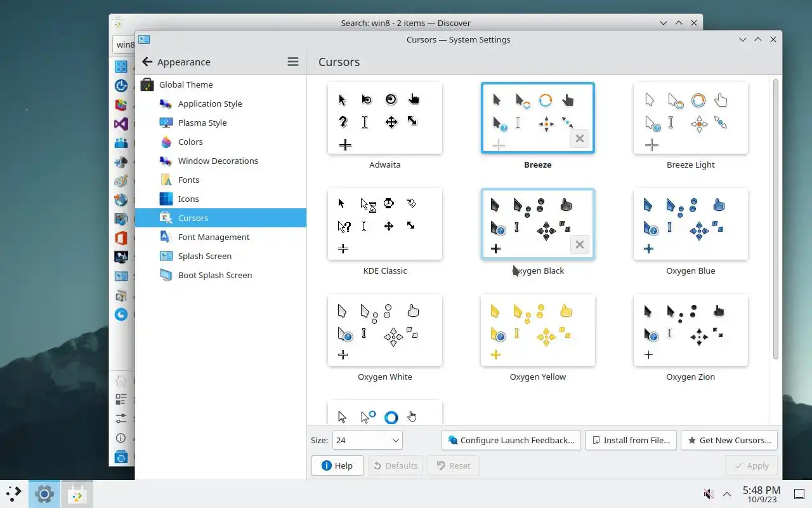Click the Discover window title bar
812x508 pixels.
point(405,23)
